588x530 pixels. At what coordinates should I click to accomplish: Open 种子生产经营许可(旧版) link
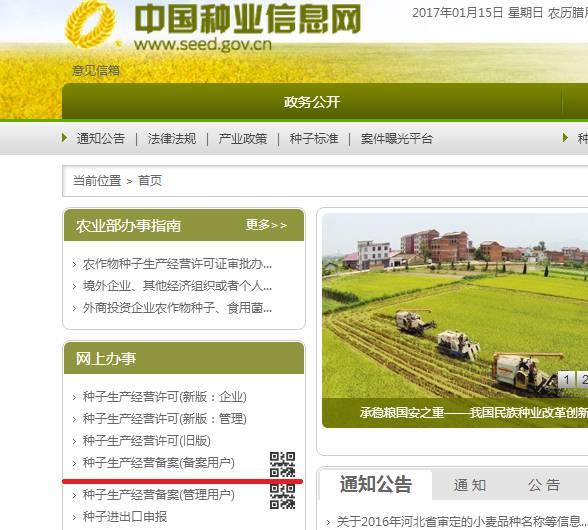147,440
